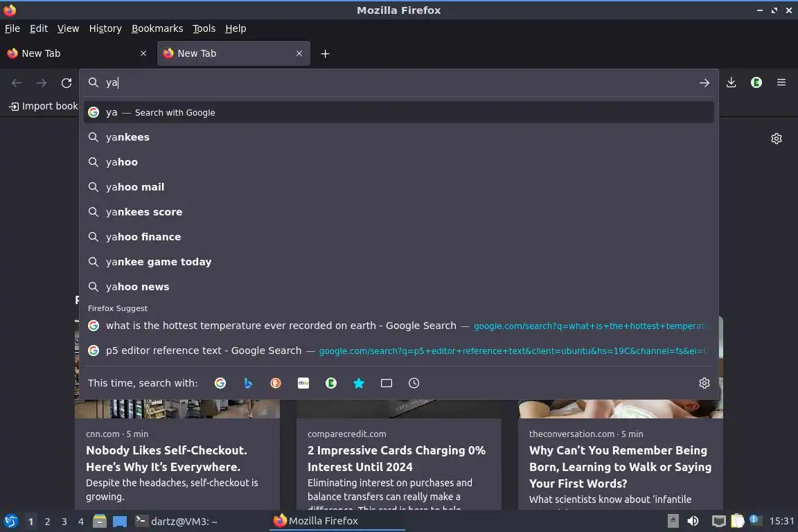
Task: Open a new tab with the plus button
Action: 325,53
